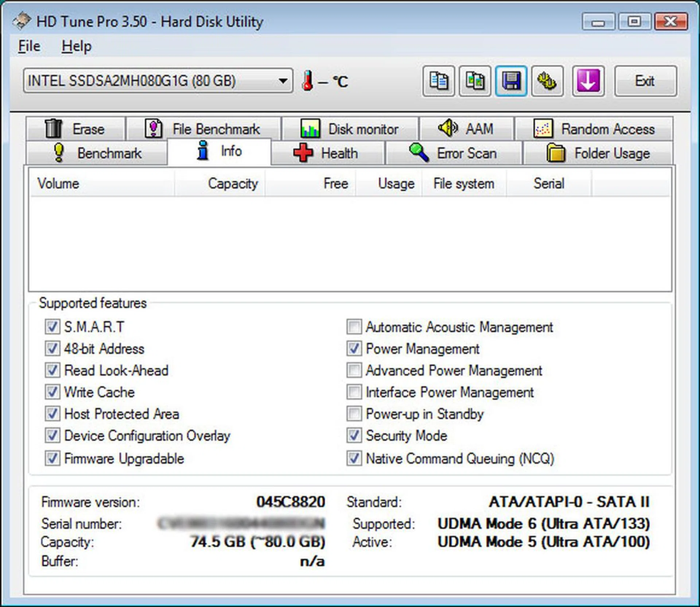Expand the INTEL SSD drive dropdown
700x607 pixels.
coord(282,81)
